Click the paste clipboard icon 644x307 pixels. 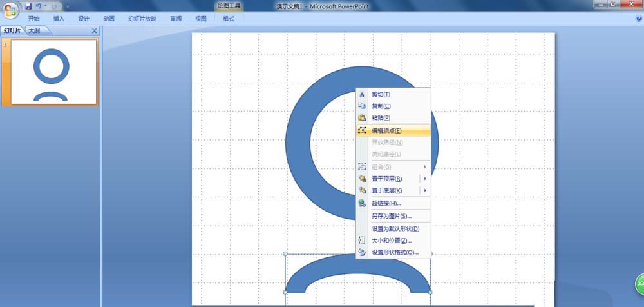pos(362,117)
